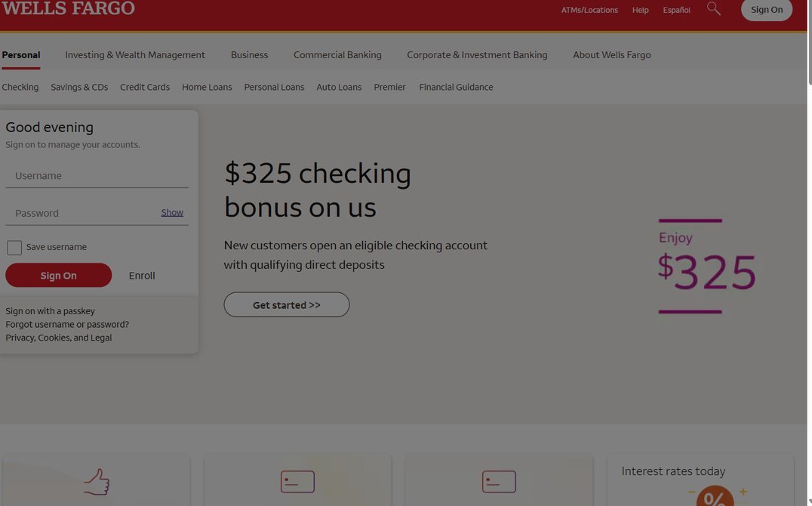The width and height of the screenshot is (812, 506).
Task: Click the red Sign On button in login form
Action: tap(59, 276)
